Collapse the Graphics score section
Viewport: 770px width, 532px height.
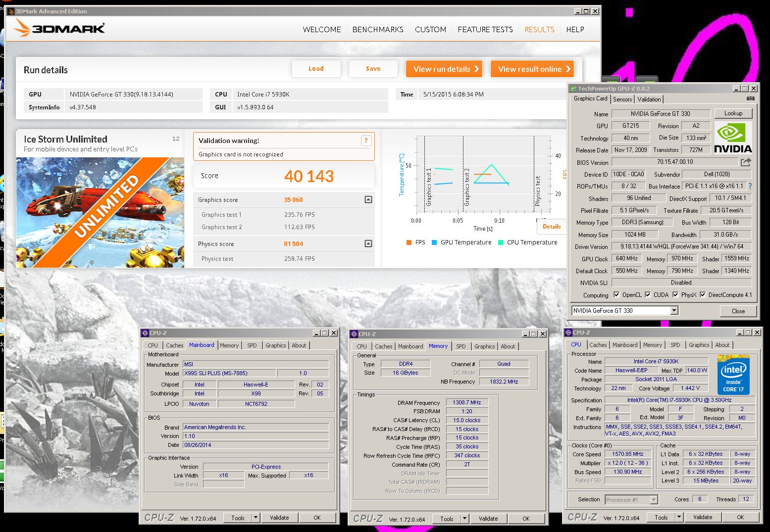coord(368,199)
